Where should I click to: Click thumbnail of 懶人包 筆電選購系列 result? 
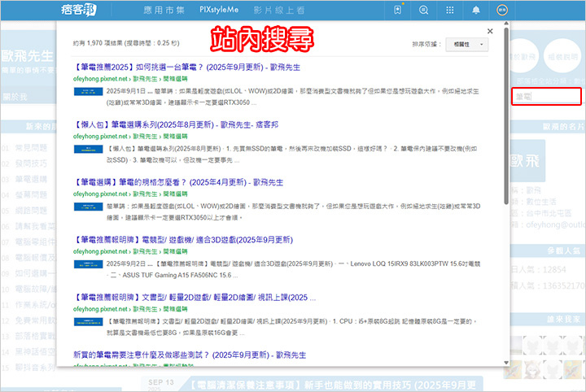point(88,150)
